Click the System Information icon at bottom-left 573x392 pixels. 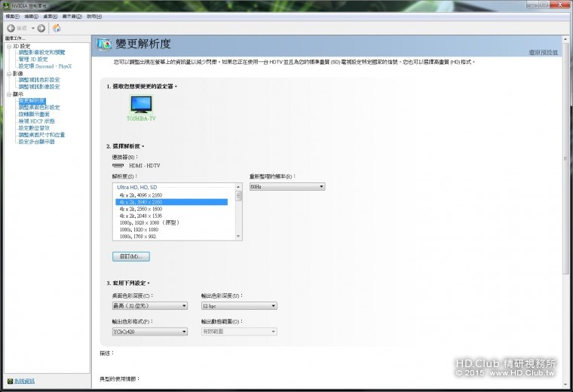10,381
